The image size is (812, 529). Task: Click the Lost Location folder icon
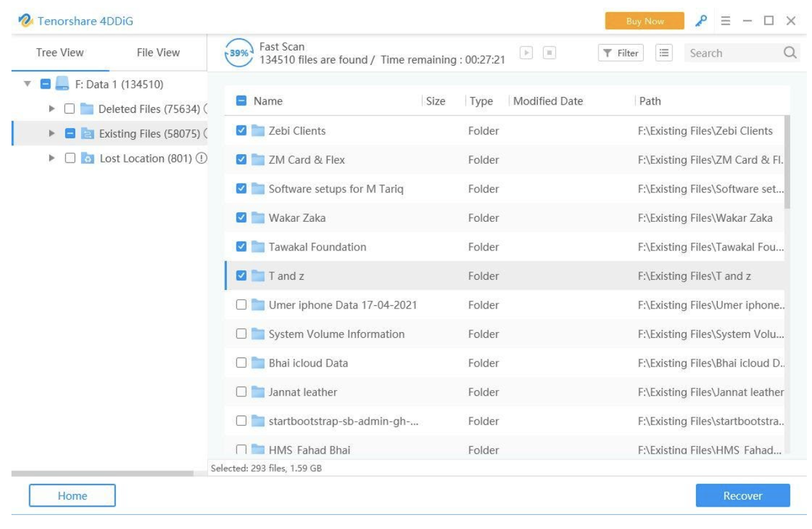click(x=87, y=159)
